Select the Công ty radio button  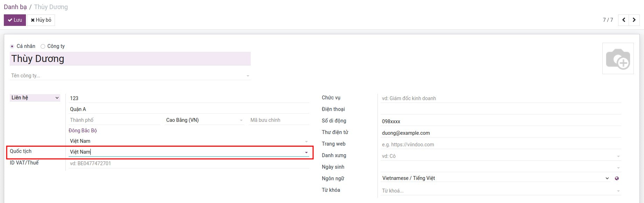click(x=43, y=46)
